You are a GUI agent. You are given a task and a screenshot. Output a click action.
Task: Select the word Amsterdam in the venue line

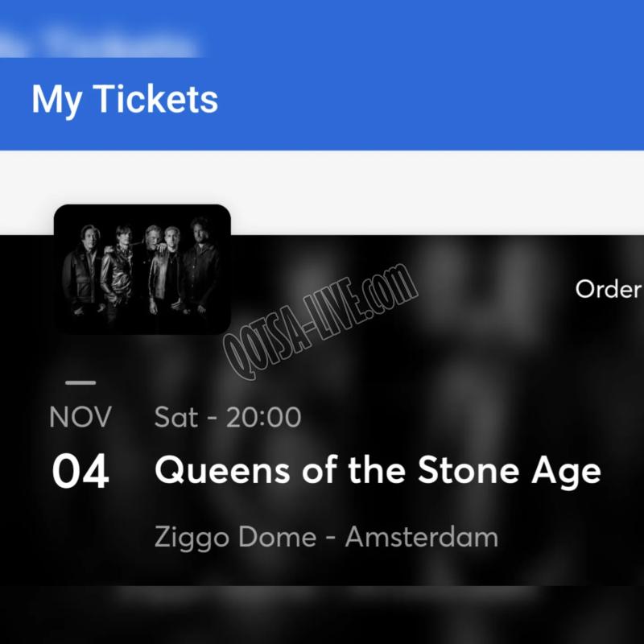point(422,537)
